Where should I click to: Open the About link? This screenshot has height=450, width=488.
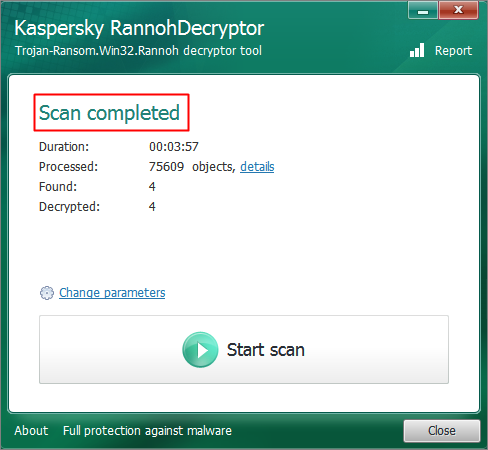point(31,431)
